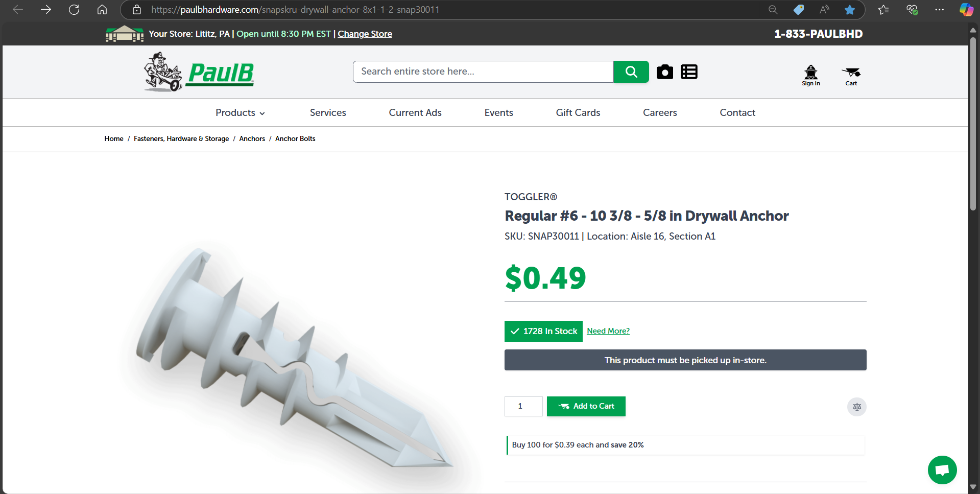
Task: Click the Change Store link
Action: (x=365, y=34)
